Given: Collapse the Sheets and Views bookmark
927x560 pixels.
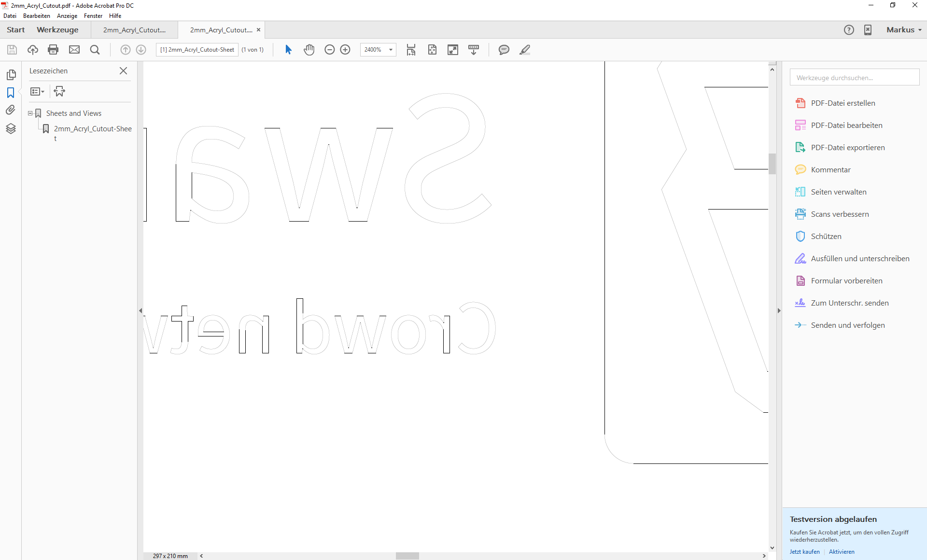Looking at the screenshot, I should pos(30,113).
